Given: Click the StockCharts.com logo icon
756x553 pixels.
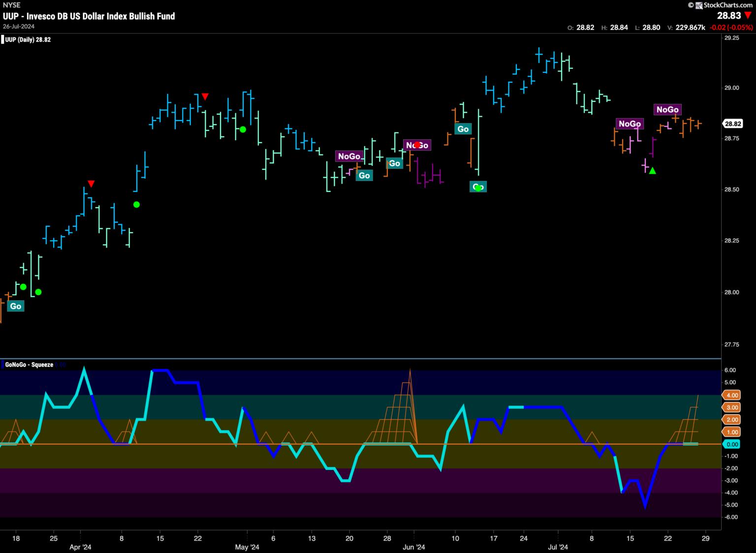Looking at the screenshot, I should [698, 5].
